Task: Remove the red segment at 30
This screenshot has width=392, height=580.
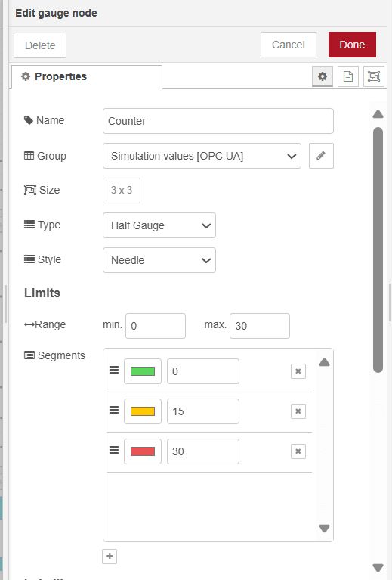Action: (x=298, y=451)
